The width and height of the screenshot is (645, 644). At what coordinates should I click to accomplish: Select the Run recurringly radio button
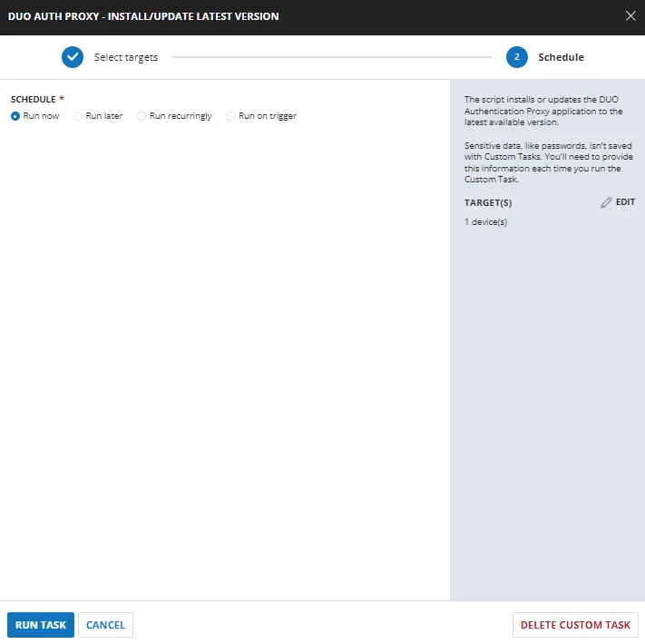(x=142, y=116)
